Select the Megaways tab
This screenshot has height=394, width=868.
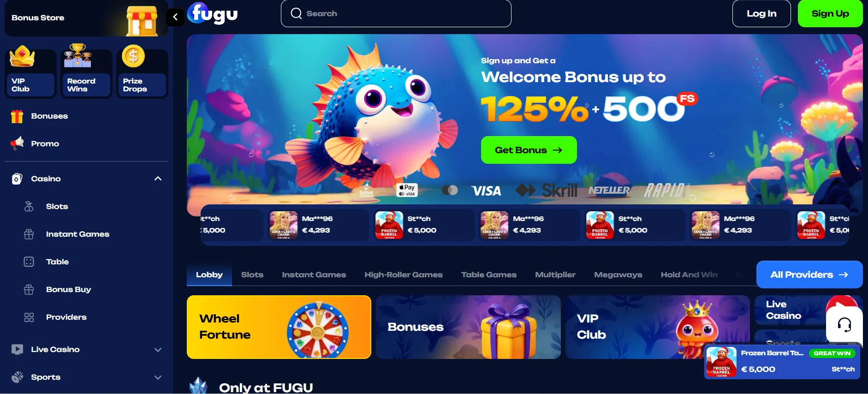[618, 275]
